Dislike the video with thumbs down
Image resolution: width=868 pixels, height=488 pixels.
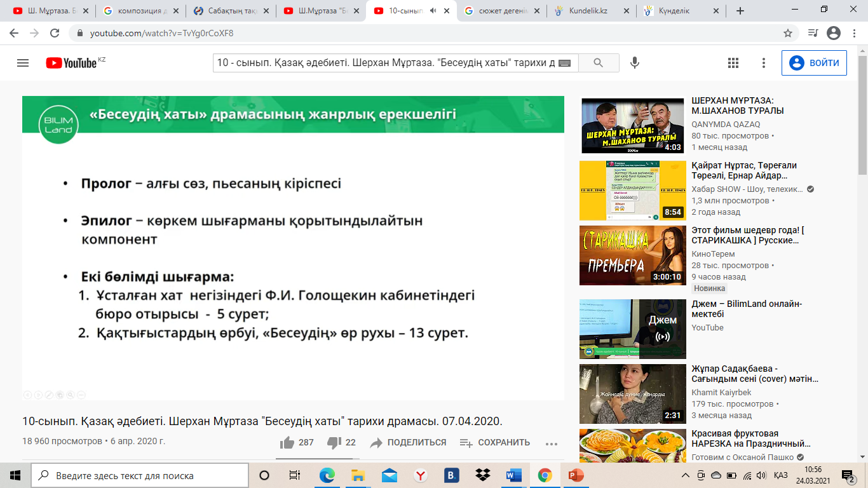tap(341, 442)
